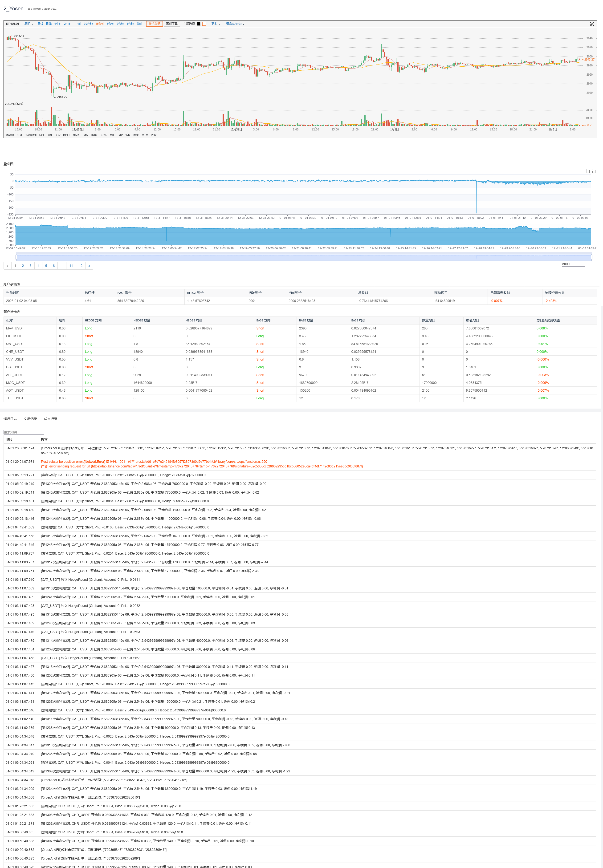Click the 搜索内容 log search field
This screenshot has height=868, width=603.
(x=24, y=432)
